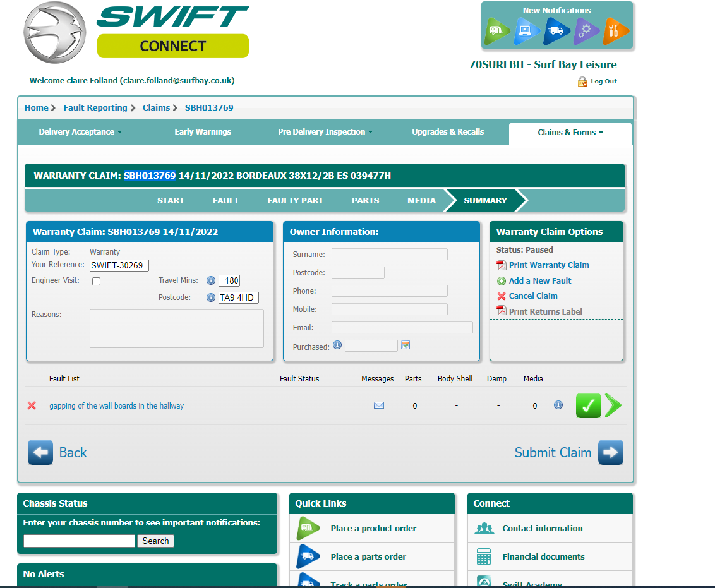Viewport: 715px width, 588px height.
Task: Click the Home breadcrumb link
Action: pyautogui.click(x=37, y=108)
